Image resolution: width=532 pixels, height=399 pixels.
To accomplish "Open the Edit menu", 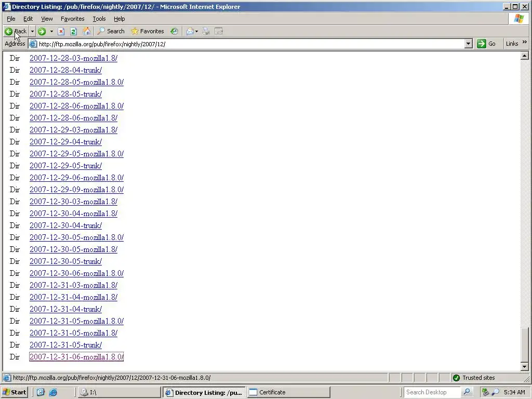I will point(28,19).
